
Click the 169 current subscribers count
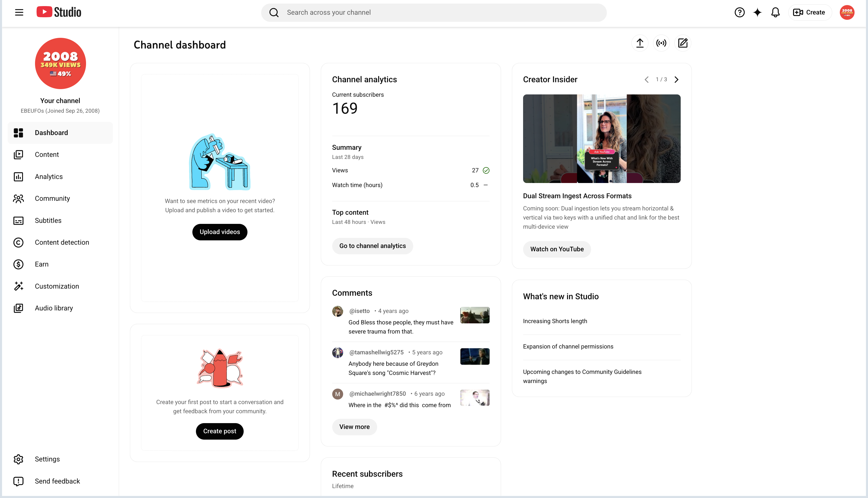click(x=345, y=108)
